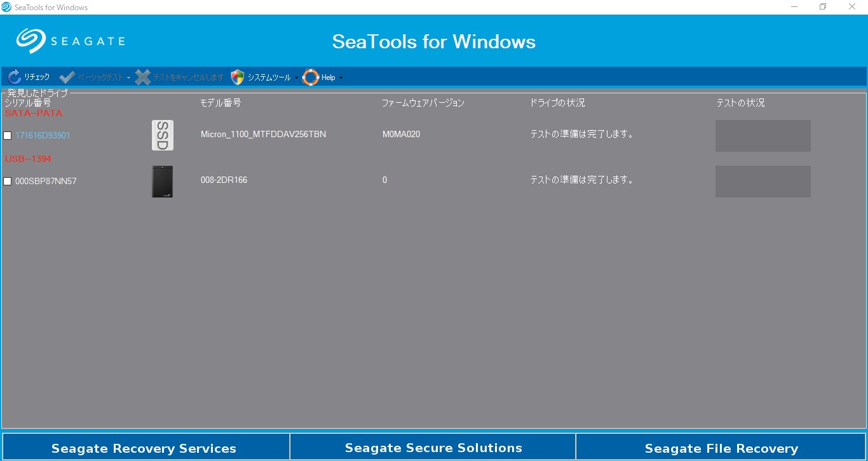This screenshot has width=868, height=461.
Task: Click the Basic Test checkmark icon
Action: pos(67,77)
